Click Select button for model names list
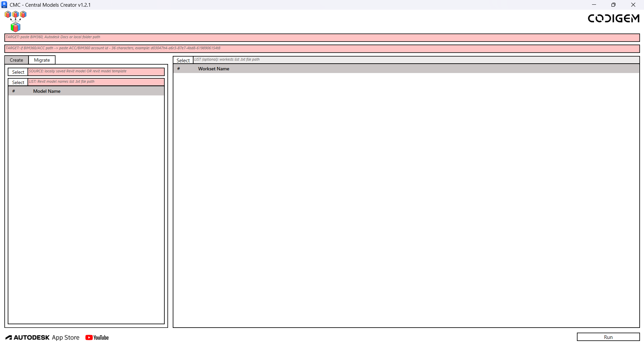 (18, 82)
